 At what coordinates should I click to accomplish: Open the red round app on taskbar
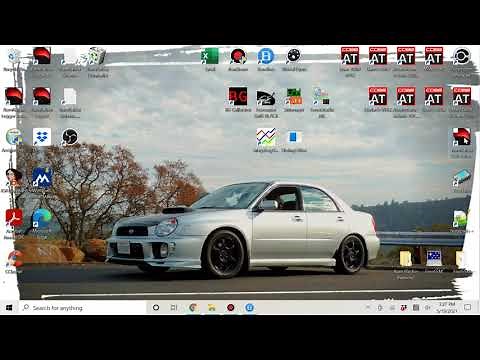pos(230,308)
